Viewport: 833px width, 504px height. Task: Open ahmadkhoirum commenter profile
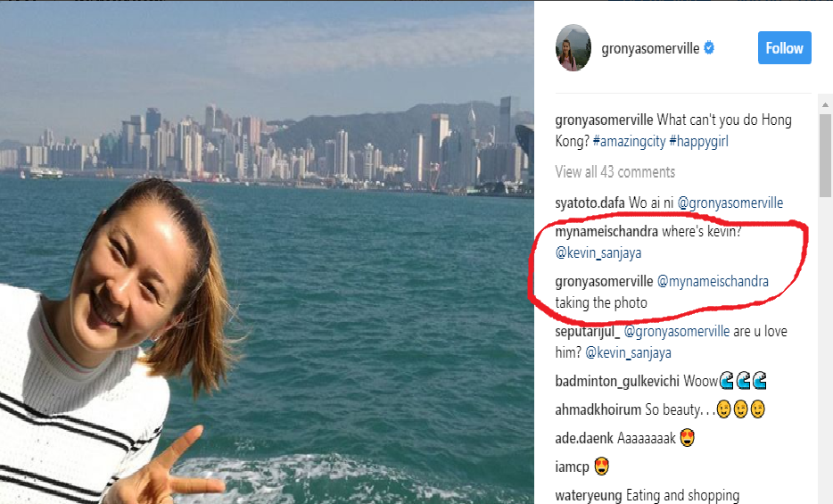point(598,409)
